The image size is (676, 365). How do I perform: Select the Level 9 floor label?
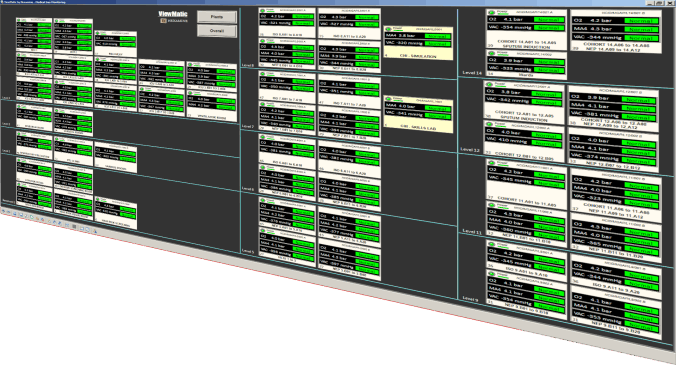[470, 298]
